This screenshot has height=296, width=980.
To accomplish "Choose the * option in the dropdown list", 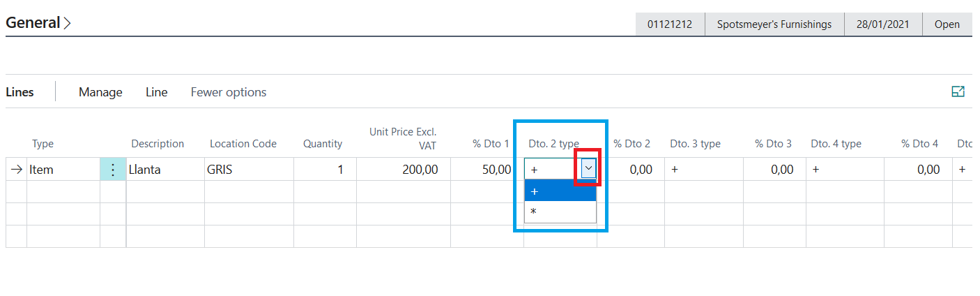I will click(560, 212).
